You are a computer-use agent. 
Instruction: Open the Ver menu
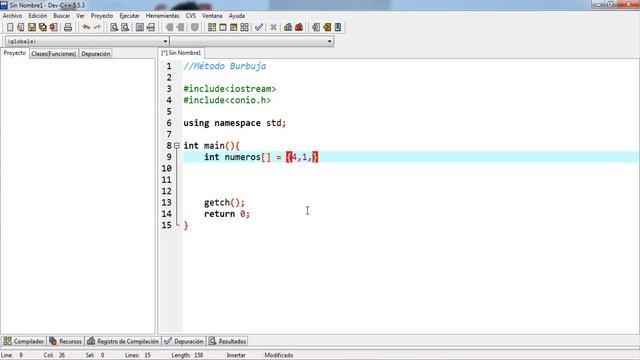(x=80, y=16)
